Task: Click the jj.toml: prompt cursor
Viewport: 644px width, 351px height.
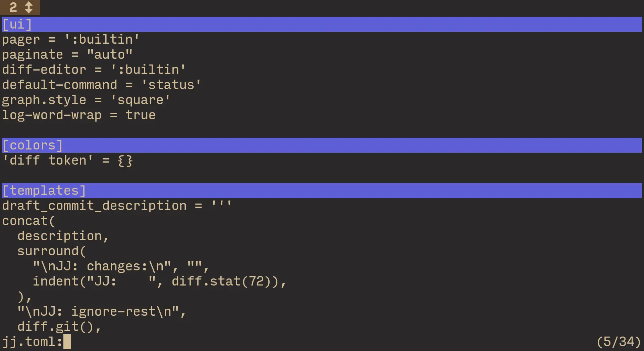Action: tap(67, 342)
